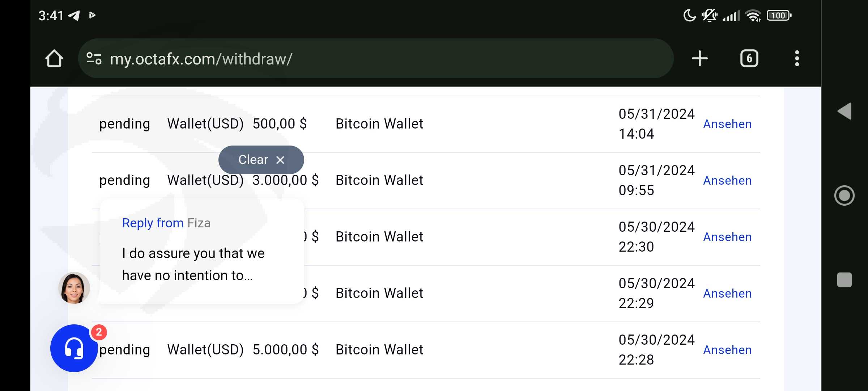
Task: Open the tab switcher showing 6 tabs
Action: click(749, 59)
